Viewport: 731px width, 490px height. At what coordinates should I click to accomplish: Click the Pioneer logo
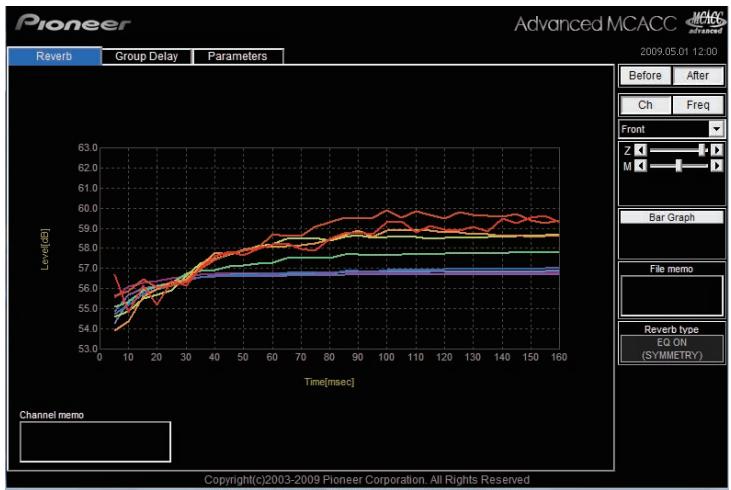pos(73,23)
